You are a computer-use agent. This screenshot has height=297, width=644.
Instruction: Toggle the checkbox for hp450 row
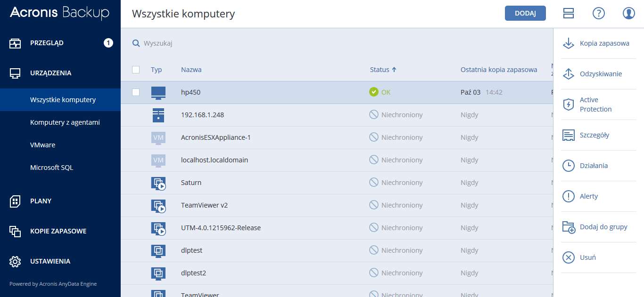click(x=136, y=92)
